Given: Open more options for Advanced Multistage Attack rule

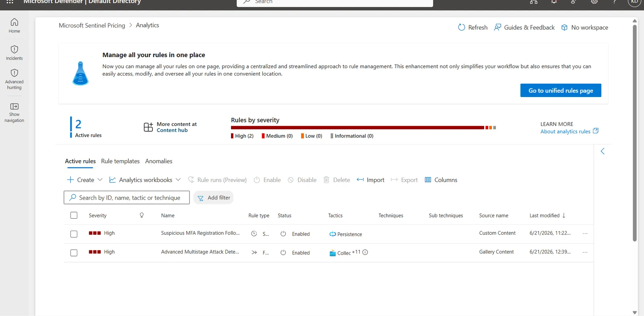Looking at the screenshot, I should (585, 252).
